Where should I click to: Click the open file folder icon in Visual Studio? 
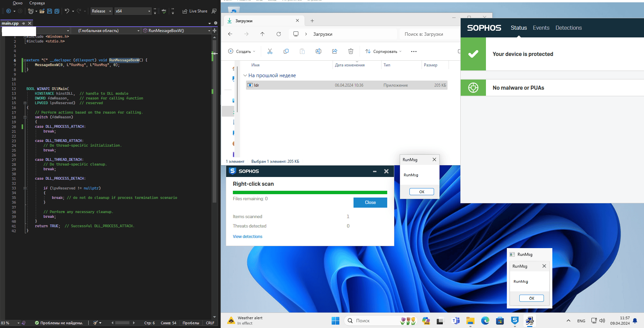[x=42, y=11]
